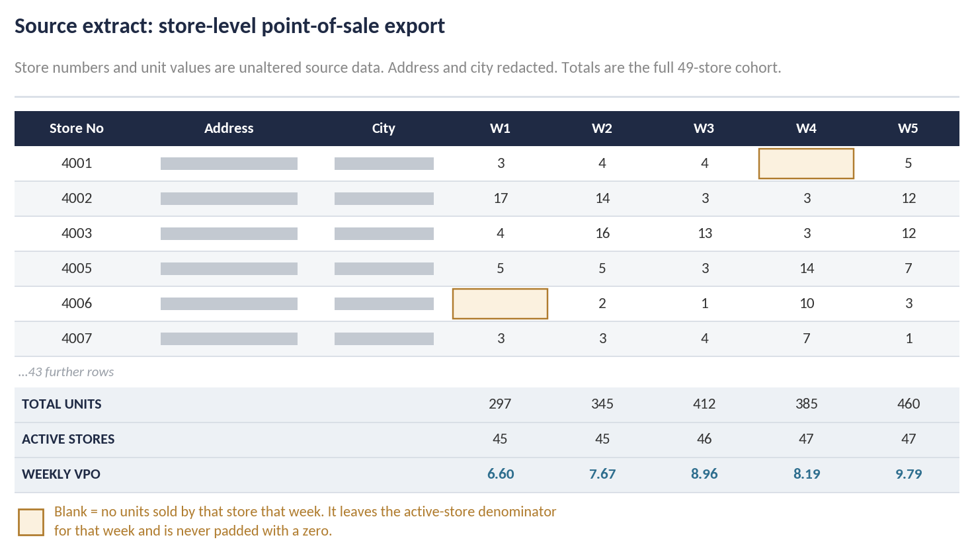Click the W3 column header
The width and height of the screenshot is (974, 560).
704,128
